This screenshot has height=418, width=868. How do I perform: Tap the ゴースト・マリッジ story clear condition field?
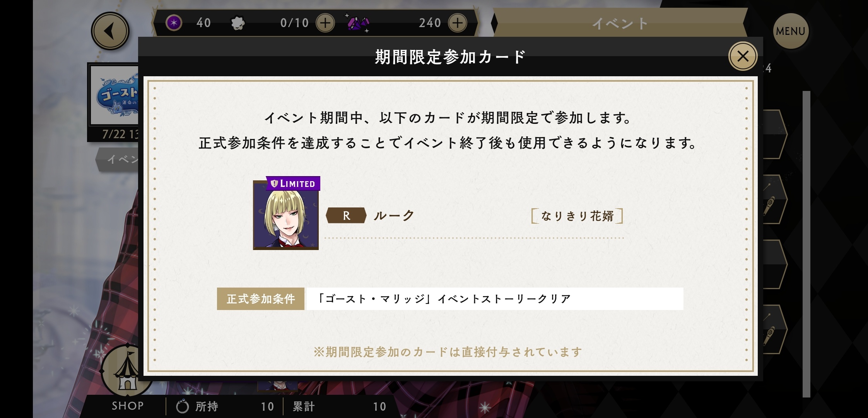click(495, 299)
